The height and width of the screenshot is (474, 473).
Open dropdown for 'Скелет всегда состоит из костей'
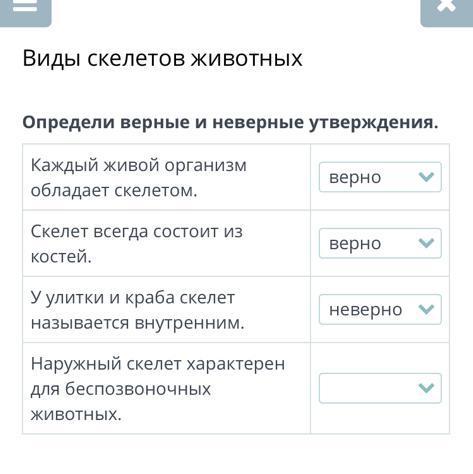click(x=380, y=243)
